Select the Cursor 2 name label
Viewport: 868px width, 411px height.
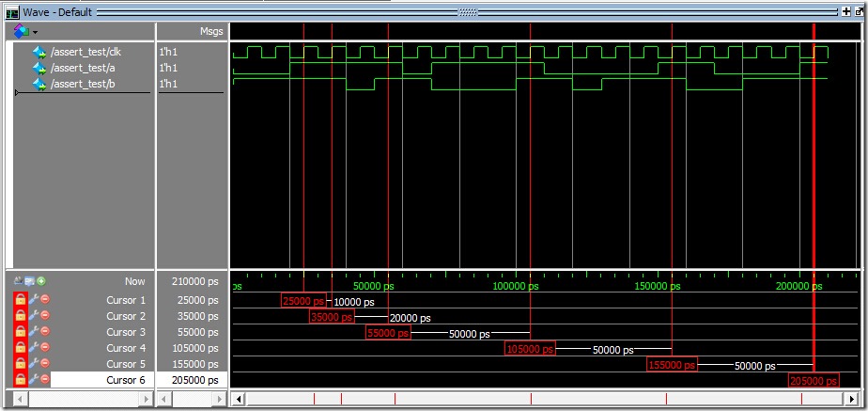coord(126,316)
